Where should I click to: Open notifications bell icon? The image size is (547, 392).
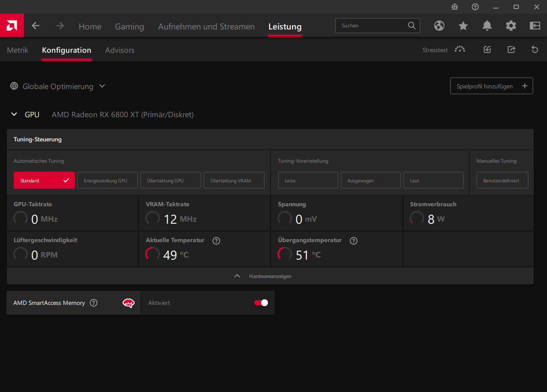click(x=487, y=26)
